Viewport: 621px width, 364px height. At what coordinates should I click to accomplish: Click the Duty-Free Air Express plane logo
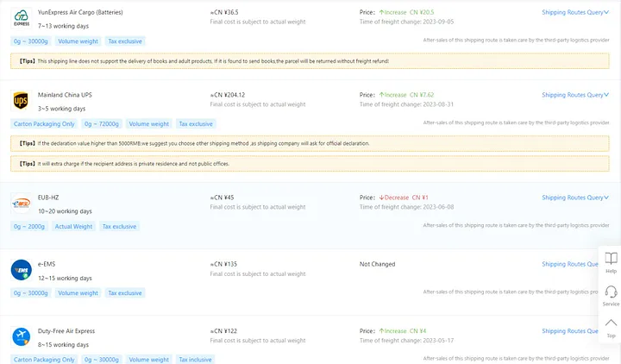[21, 336]
